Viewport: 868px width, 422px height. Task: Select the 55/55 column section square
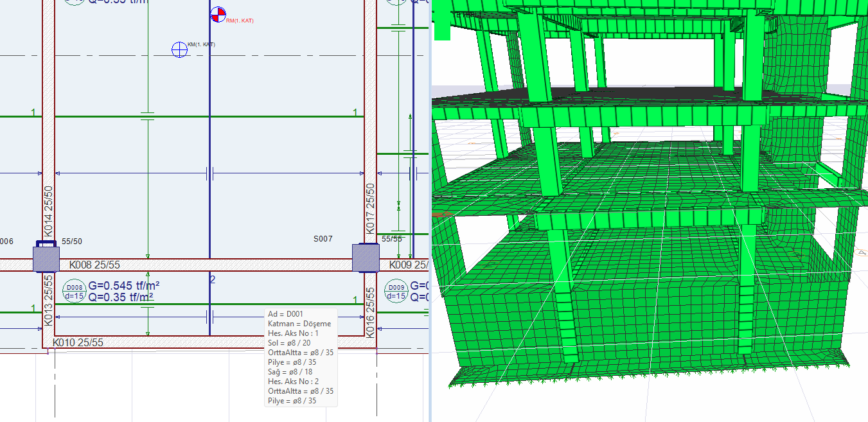click(366, 258)
